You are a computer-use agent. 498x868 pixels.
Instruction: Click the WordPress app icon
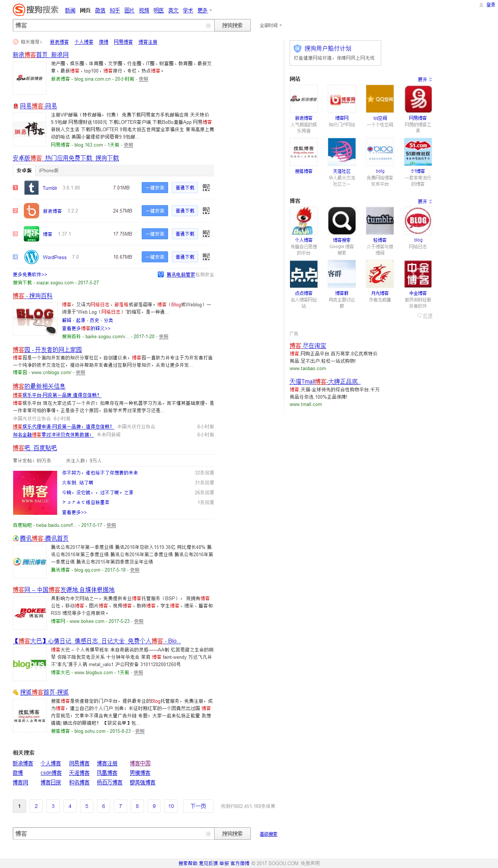31,257
